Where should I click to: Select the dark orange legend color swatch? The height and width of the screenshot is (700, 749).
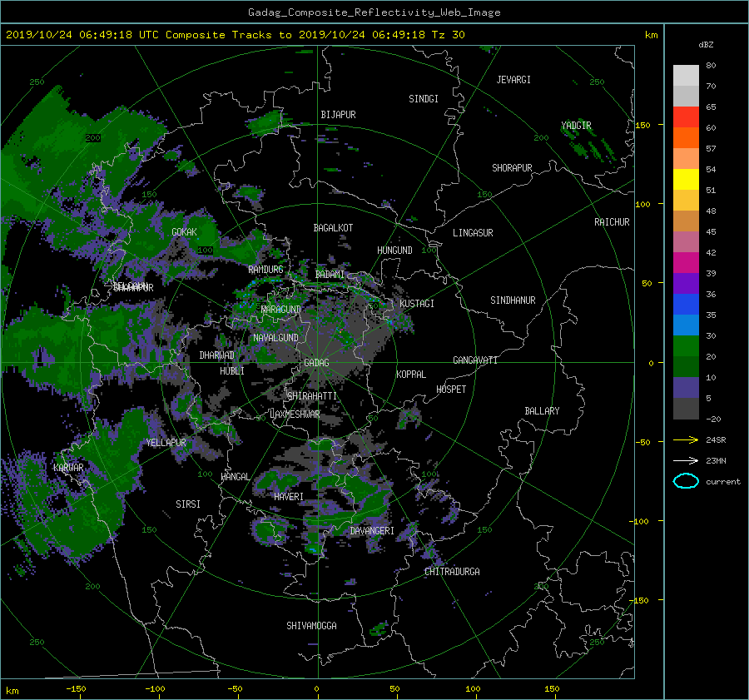point(686,138)
